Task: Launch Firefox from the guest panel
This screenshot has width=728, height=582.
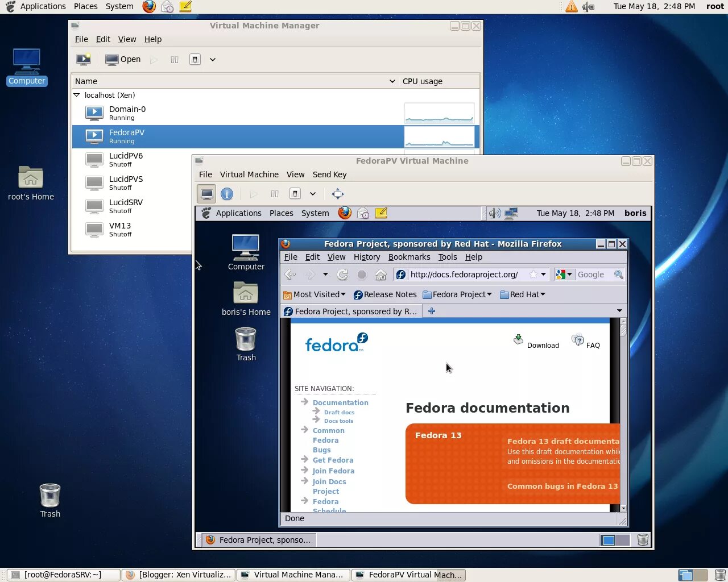Action: click(x=345, y=213)
